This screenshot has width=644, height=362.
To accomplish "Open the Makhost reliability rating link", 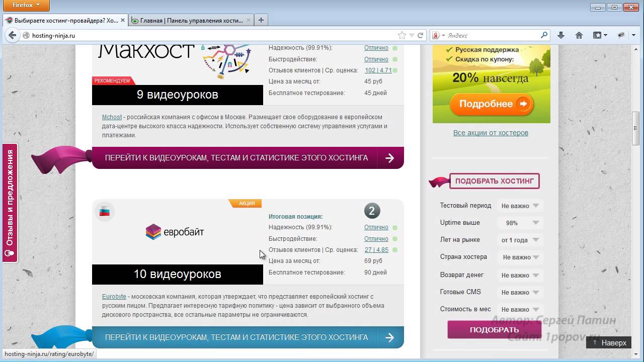I will click(376, 48).
